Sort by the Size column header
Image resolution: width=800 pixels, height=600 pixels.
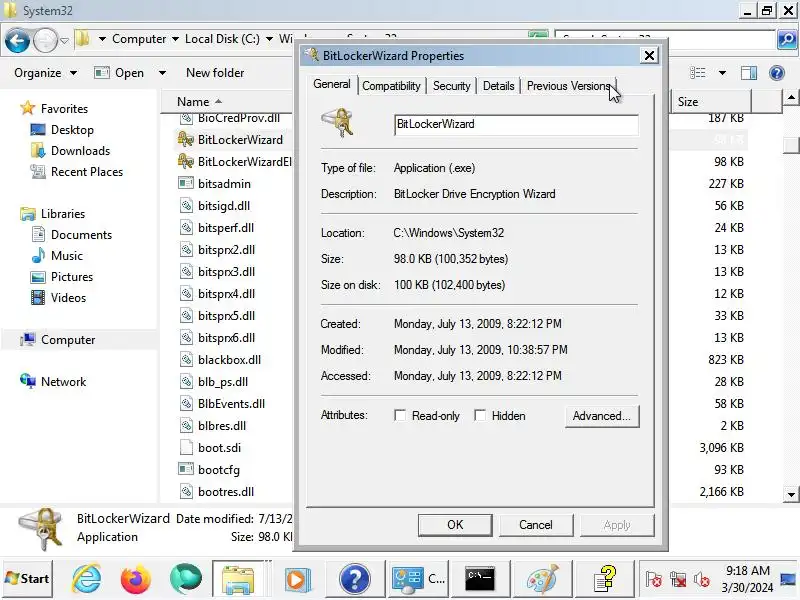pos(711,102)
